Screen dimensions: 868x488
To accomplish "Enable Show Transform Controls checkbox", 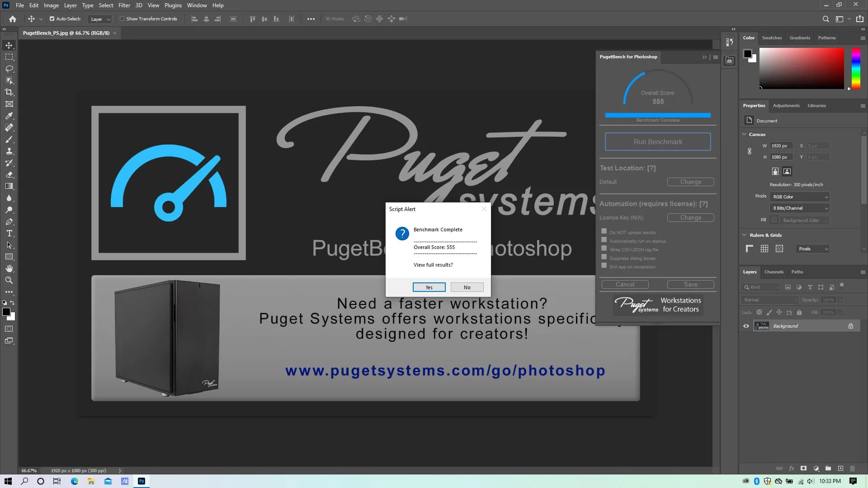I will [x=122, y=19].
